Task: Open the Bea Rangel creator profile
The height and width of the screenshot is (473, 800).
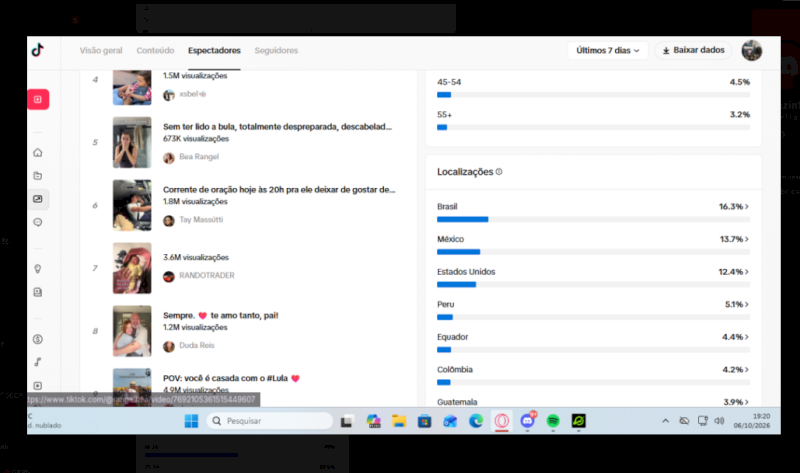Action: (x=191, y=157)
